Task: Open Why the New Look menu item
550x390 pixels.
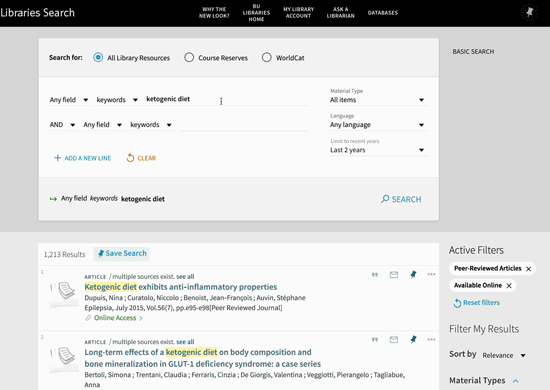Action: point(214,13)
